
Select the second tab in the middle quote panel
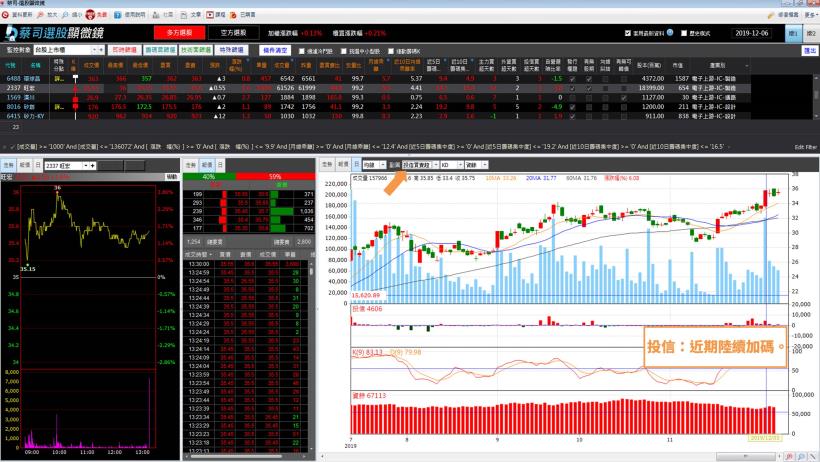point(207,165)
